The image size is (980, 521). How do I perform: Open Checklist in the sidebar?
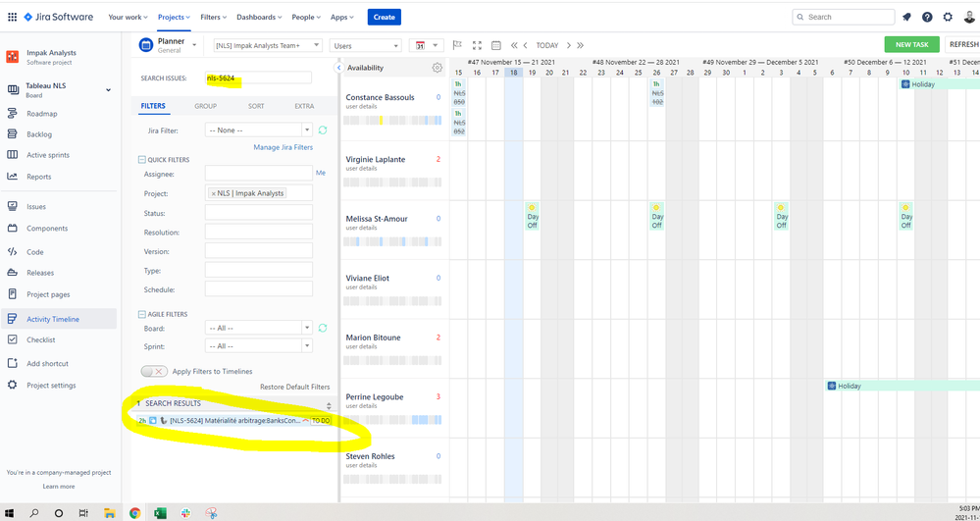[x=40, y=339]
